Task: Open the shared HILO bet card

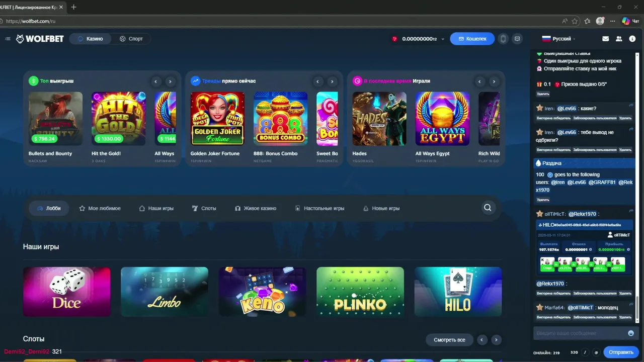Action: click(x=584, y=248)
